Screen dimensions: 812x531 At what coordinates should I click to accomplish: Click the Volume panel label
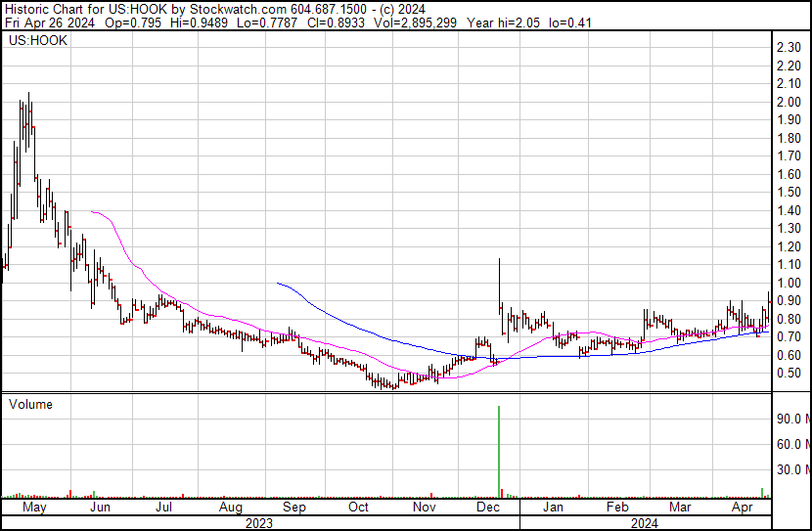click(x=30, y=404)
